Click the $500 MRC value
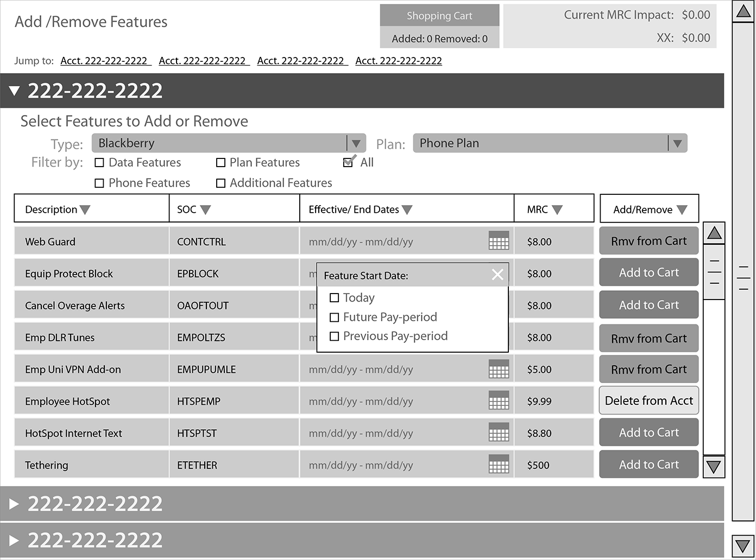 538,465
